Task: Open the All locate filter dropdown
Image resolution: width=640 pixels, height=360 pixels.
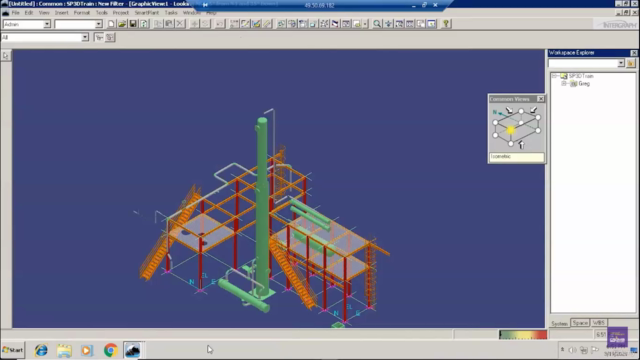Action: [85, 38]
